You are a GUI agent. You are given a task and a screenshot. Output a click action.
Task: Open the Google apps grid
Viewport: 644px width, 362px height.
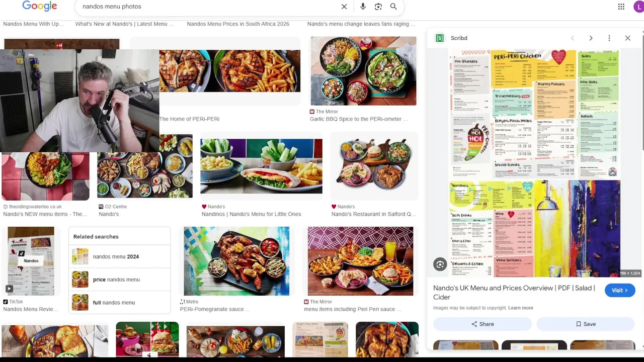(621, 7)
